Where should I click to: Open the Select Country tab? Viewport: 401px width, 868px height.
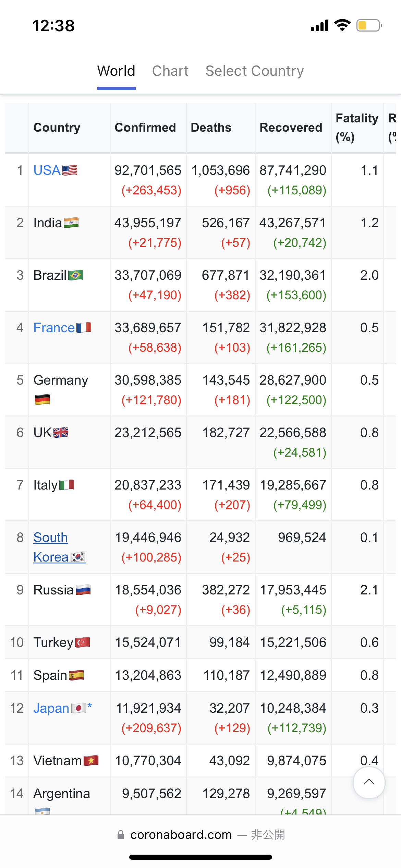[x=255, y=71]
